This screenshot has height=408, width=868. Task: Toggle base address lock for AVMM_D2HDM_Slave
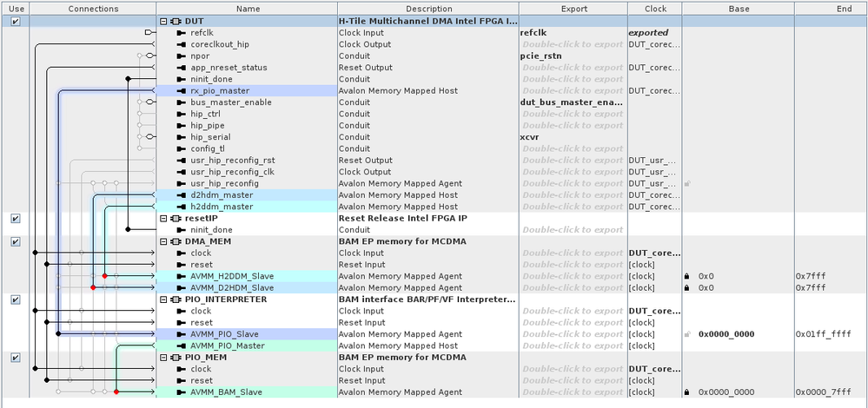point(687,287)
